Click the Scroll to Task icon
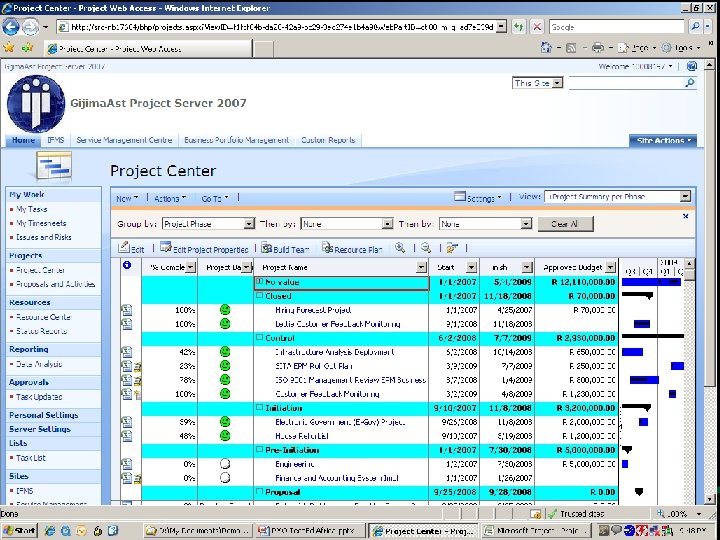The image size is (720, 540). [452, 248]
